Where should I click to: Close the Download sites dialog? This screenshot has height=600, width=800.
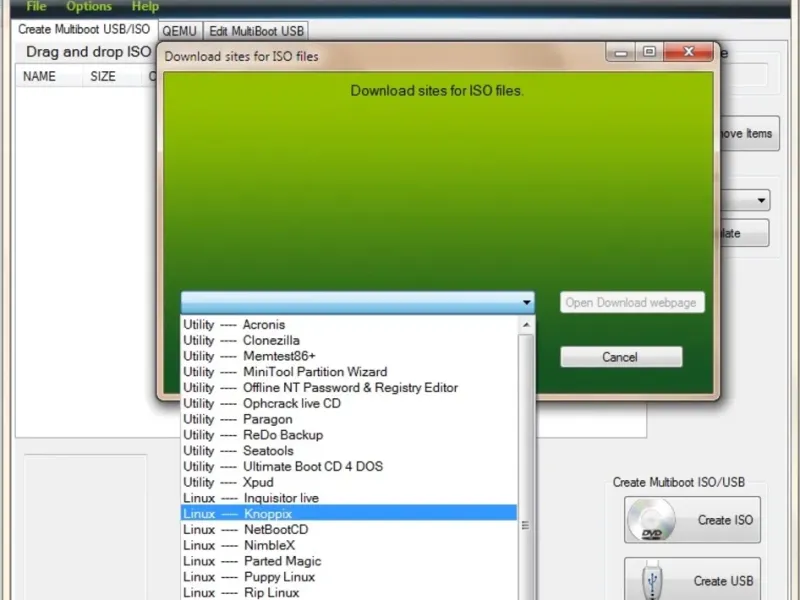(x=689, y=52)
